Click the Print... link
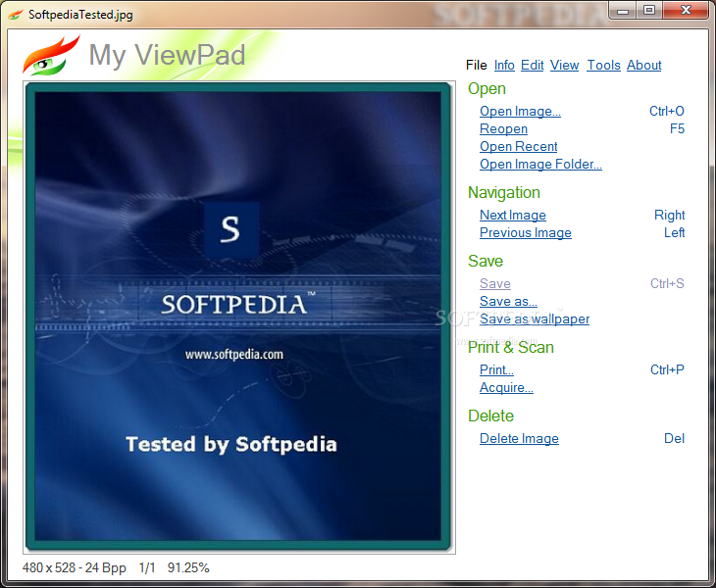 coord(496,370)
